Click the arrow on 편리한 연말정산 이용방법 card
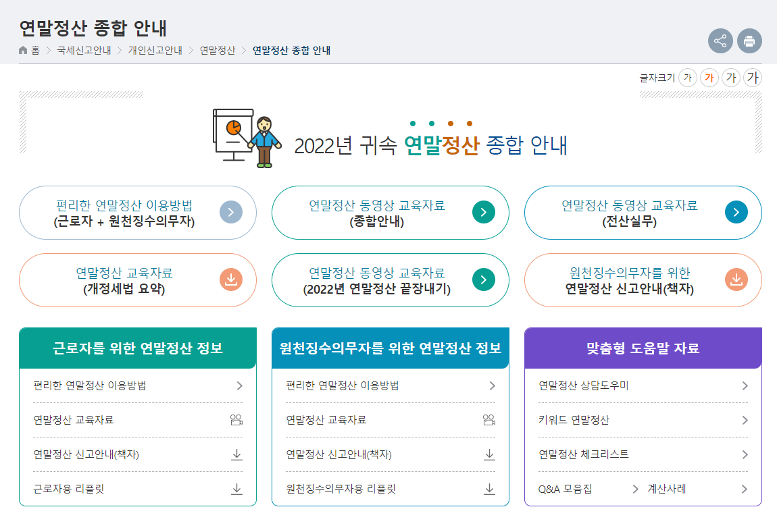Viewport: 777px width, 532px height. click(x=230, y=212)
